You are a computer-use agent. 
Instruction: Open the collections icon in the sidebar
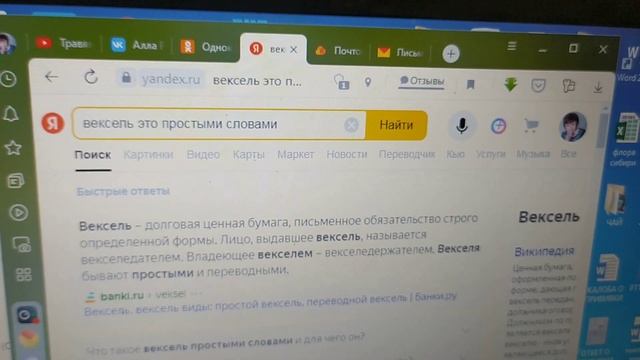16,180
